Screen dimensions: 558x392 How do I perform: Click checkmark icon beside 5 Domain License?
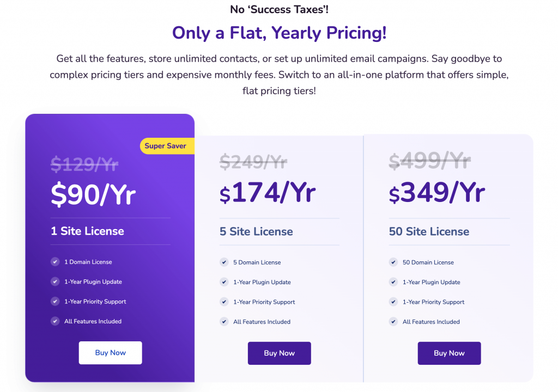click(x=224, y=262)
